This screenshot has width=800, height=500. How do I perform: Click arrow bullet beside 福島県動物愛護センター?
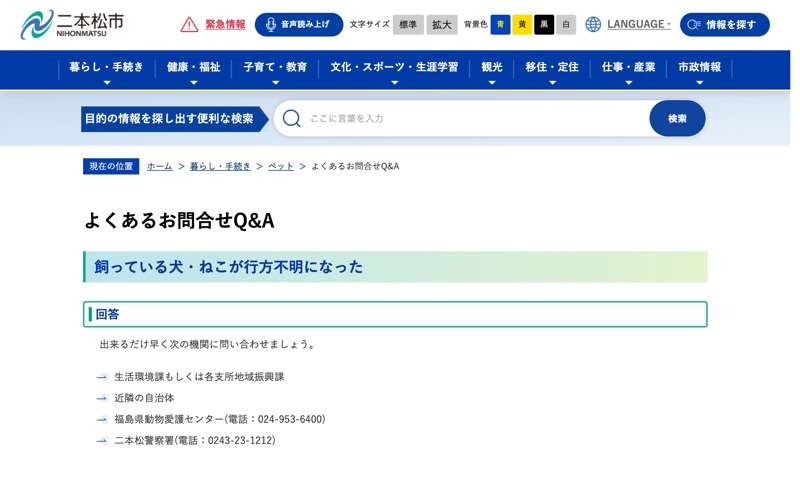tap(102, 419)
